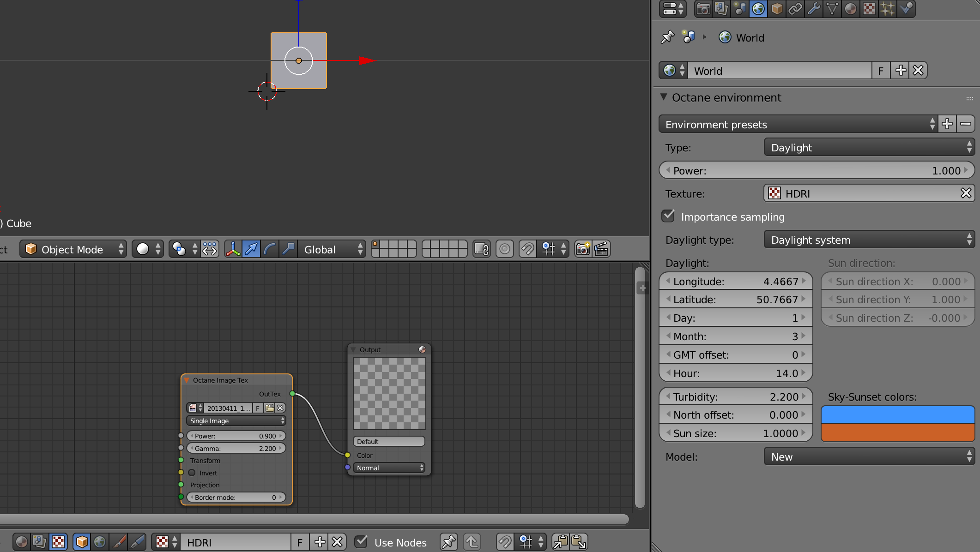Click the OpenGL render camera icon
Viewport: 980px width, 552px height.
(x=583, y=249)
